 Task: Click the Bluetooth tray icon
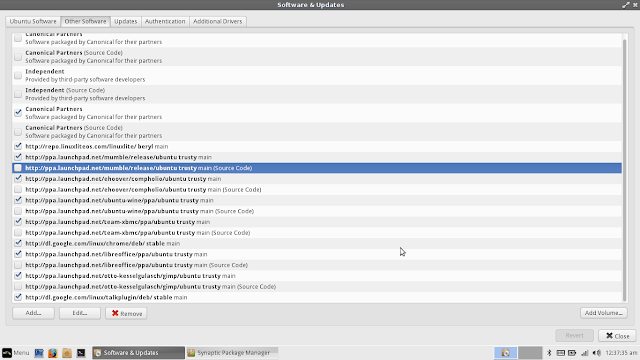click(549, 353)
